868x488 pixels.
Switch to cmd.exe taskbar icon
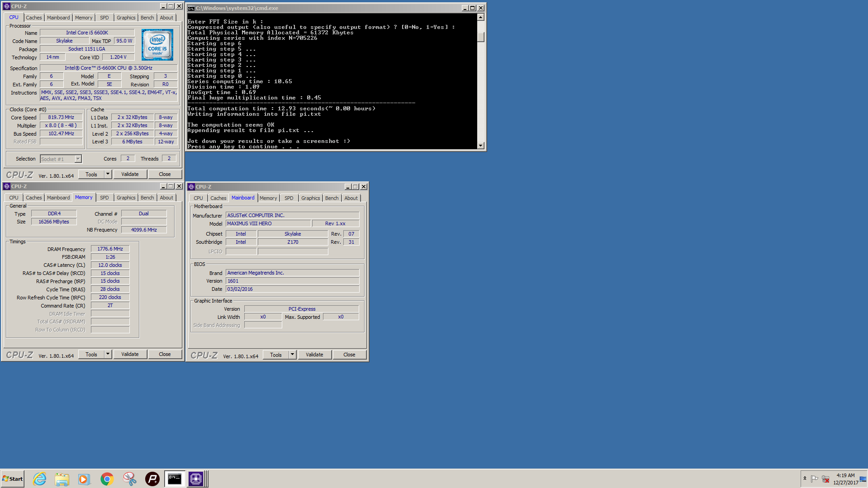click(174, 479)
